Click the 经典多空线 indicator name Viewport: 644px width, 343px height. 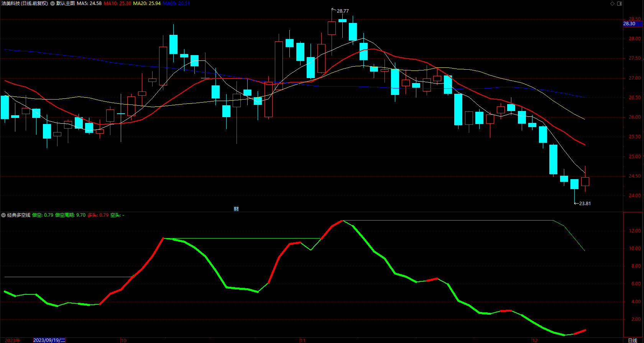(x=19, y=215)
